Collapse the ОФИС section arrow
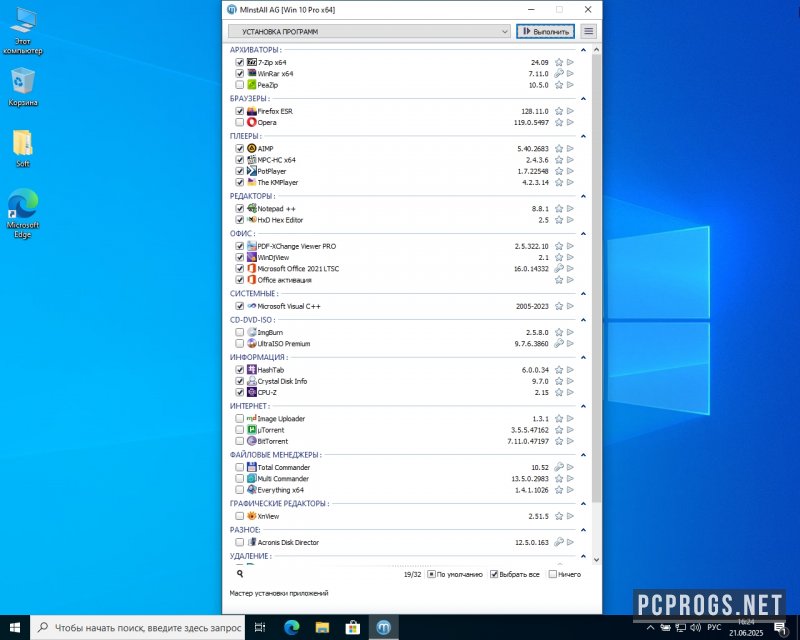Image resolution: width=800 pixels, height=640 pixels. click(x=583, y=234)
